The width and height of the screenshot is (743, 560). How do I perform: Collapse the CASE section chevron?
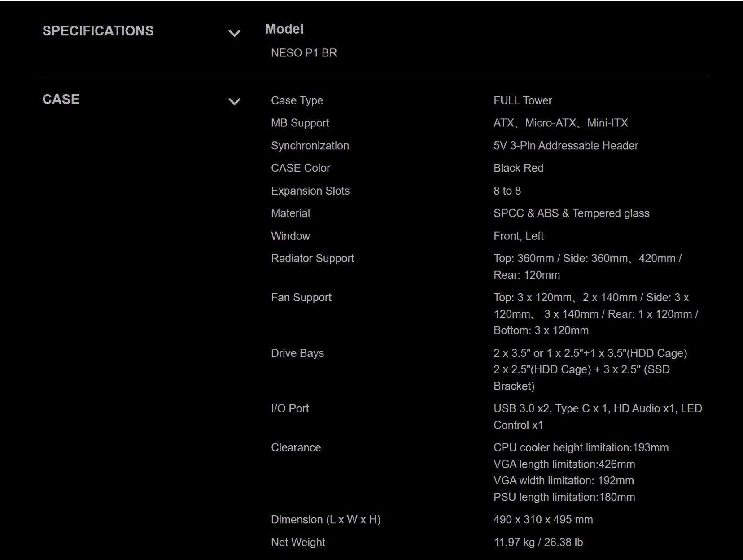[x=234, y=102]
